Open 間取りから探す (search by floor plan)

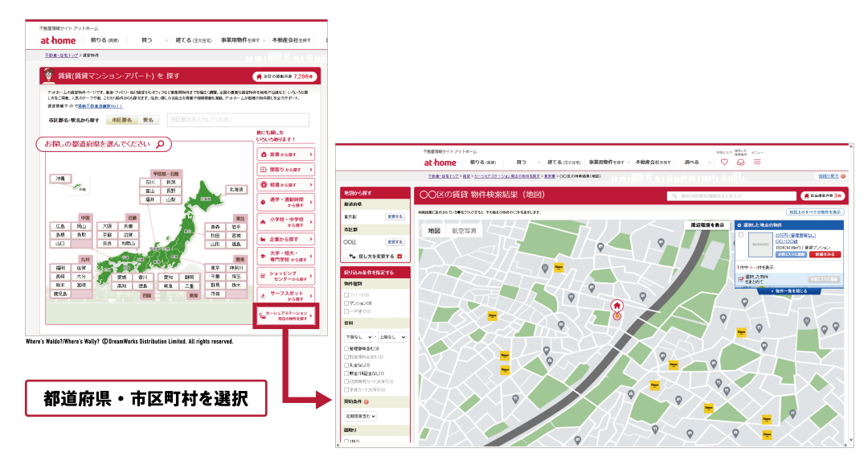[x=285, y=168]
